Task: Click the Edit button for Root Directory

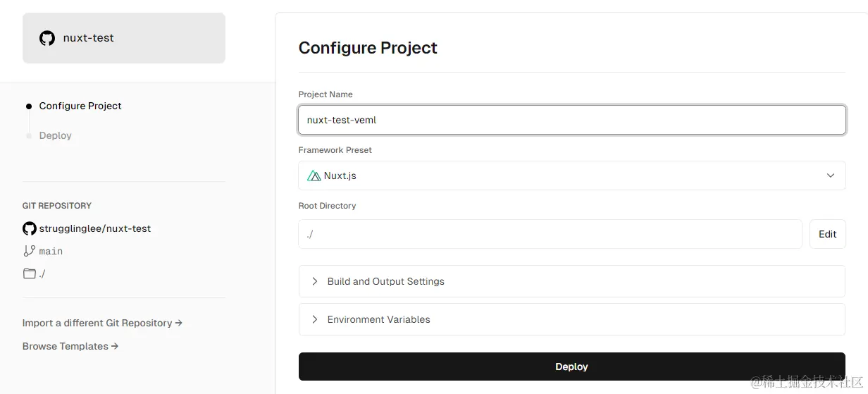Action: (x=827, y=234)
